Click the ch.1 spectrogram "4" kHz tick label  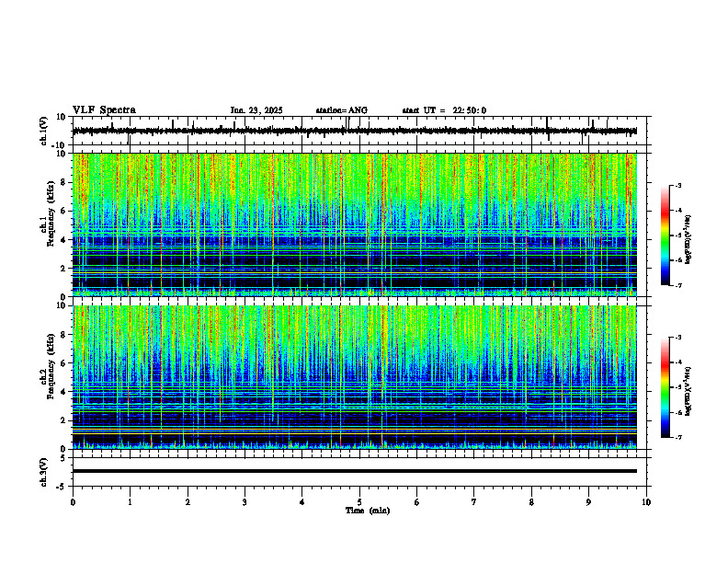point(63,240)
